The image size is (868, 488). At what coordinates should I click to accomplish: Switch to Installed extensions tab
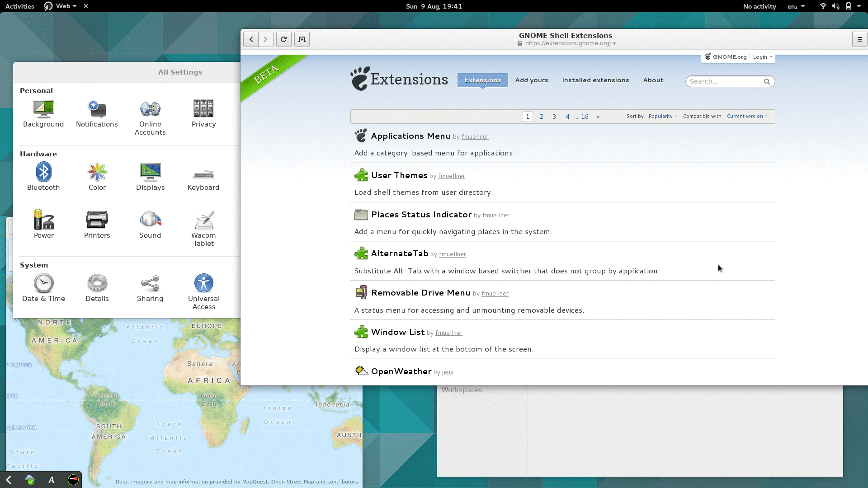click(595, 80)
